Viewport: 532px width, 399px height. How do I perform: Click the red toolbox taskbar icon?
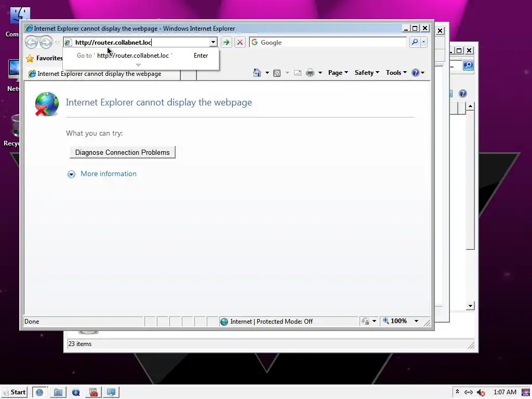(94, 393)
